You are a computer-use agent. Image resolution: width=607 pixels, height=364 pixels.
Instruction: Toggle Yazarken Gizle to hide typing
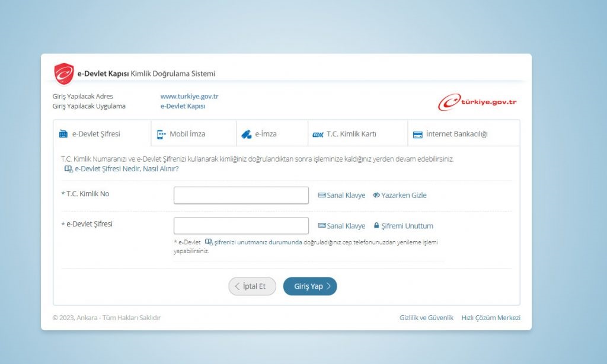pos(400,195)
